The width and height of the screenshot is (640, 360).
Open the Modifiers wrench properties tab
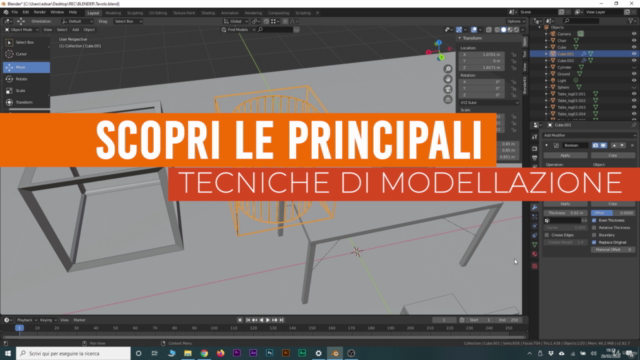click(535, 207)
